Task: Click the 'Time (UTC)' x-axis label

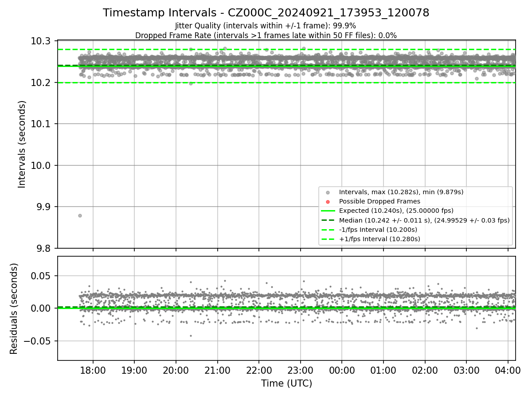Action: coord(286,383)
